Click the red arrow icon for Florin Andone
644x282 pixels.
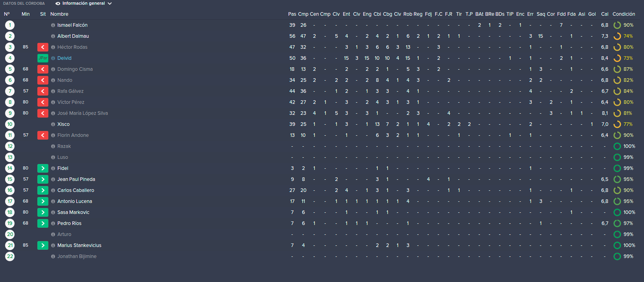43,135
